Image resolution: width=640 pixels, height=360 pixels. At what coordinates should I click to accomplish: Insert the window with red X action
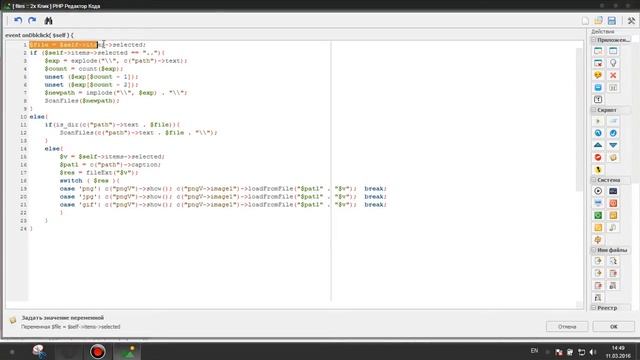click(x=598, y=63)
